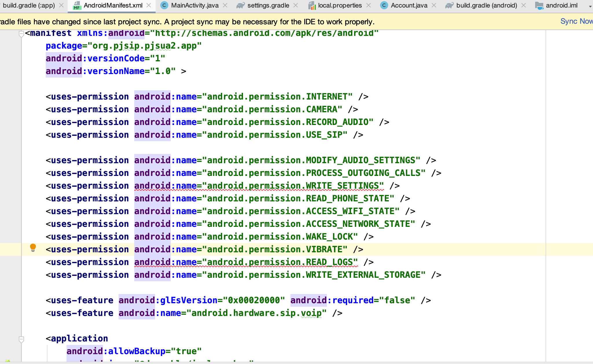593x364 pixels.
Task: Click the class icon on MainActivity.java tab
Action: point(164,5)
